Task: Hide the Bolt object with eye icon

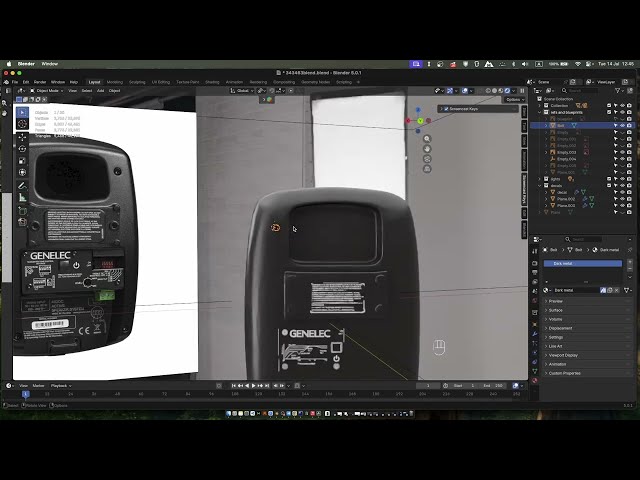Action: pyautogui.click(x=622, y=126)
